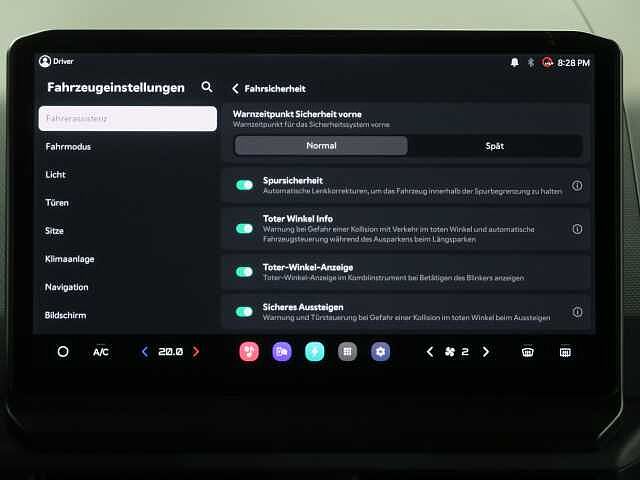Open the purple settings gear app

pyautogui.click(x=380, y=352)
